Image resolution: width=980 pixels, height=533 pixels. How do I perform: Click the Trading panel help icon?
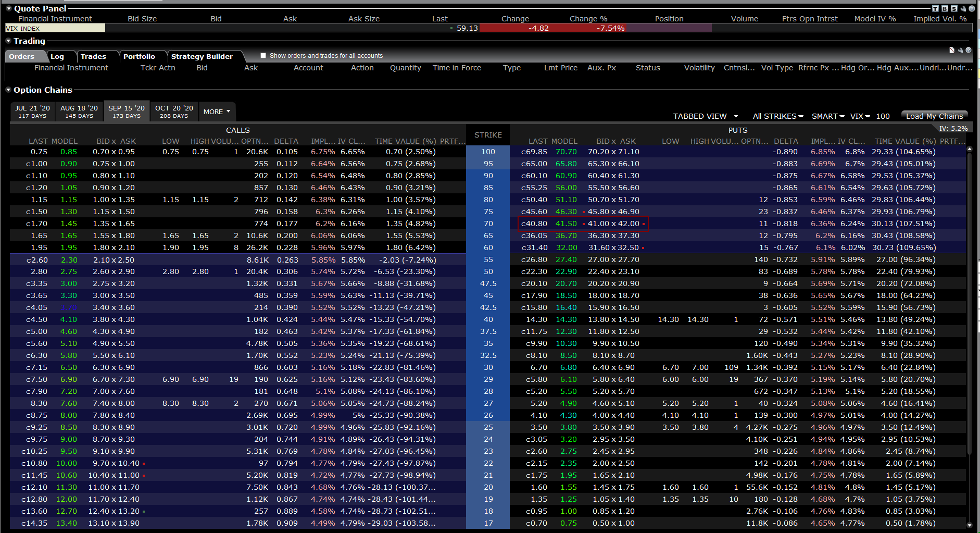click(968, 50)
